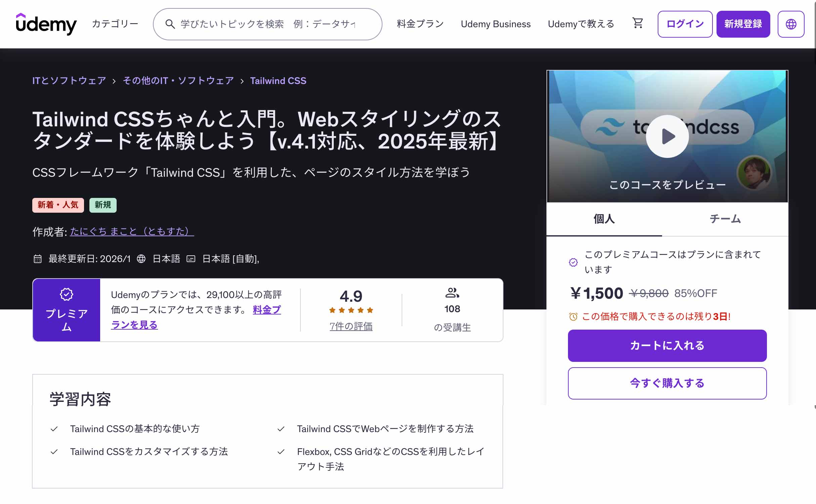Click the カートに入れる button
The width and height of the screenshot is (816, 504).
667,345
